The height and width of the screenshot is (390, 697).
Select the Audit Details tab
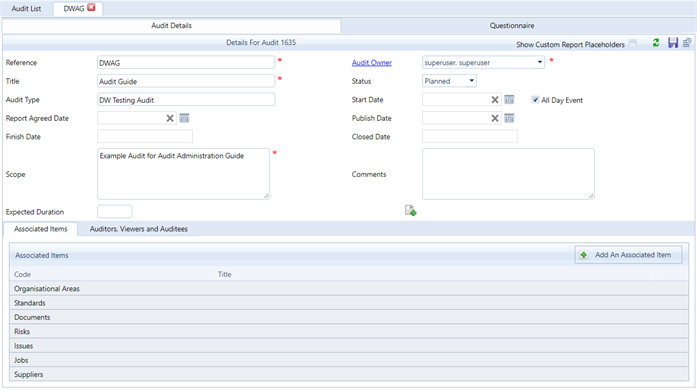point(172,25)
